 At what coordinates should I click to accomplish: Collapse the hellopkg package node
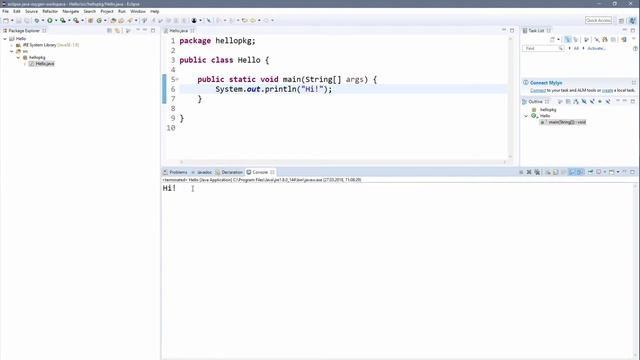click(18, 58)
